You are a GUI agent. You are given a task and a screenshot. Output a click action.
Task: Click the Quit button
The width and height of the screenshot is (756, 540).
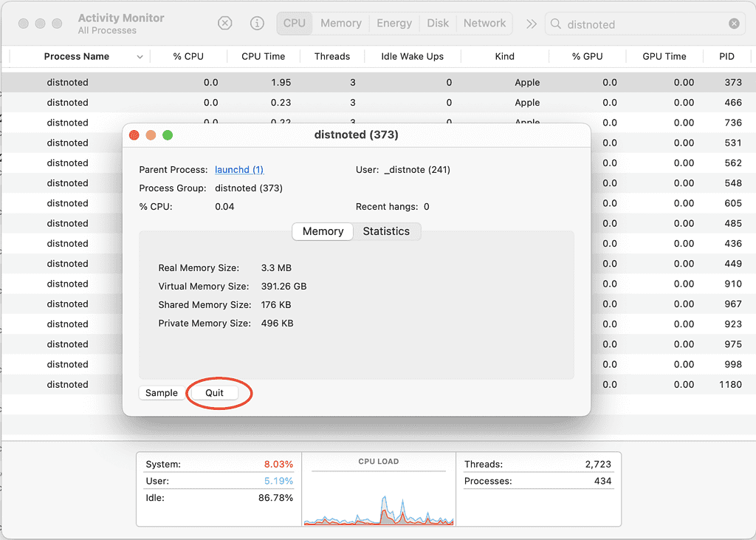pos(214,393)
